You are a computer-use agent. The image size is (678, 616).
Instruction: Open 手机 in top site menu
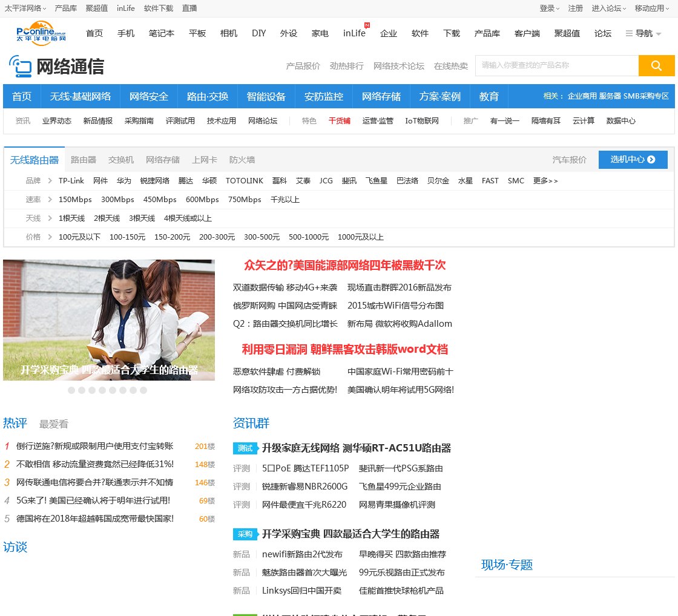126,33
